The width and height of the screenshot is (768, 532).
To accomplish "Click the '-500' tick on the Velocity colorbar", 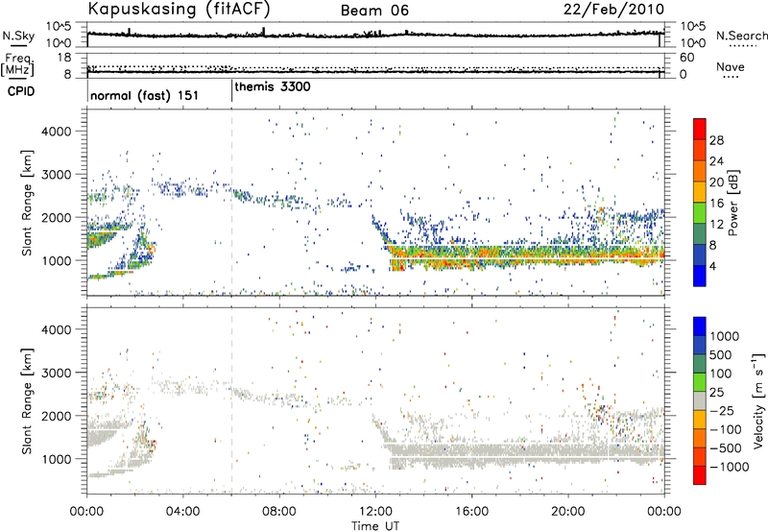I will coord(726,447).
